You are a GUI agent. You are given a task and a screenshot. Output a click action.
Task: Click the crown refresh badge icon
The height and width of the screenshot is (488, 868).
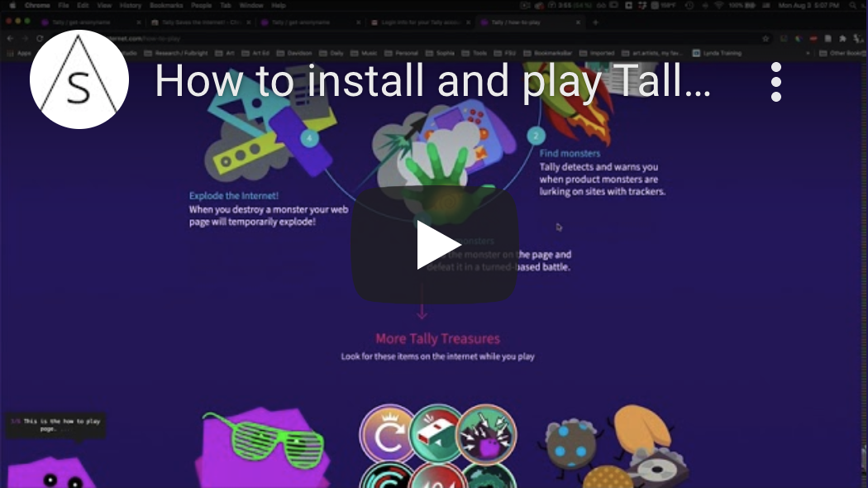pos(387,434)
